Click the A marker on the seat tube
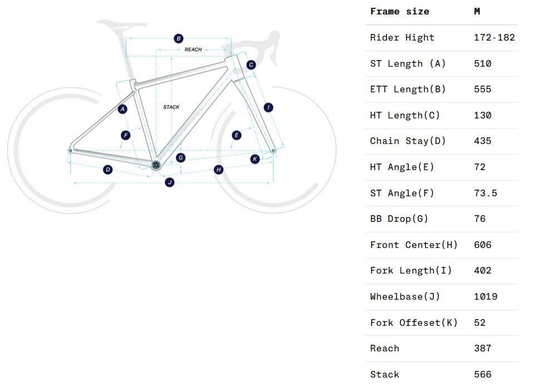Screen dimensions: 534x392 pos(123,109)
